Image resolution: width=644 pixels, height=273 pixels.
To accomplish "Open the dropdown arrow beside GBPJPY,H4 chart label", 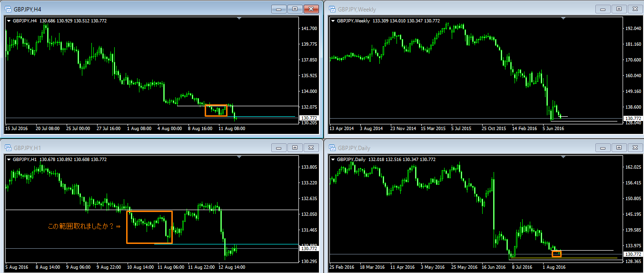I will tap(9, 21).
